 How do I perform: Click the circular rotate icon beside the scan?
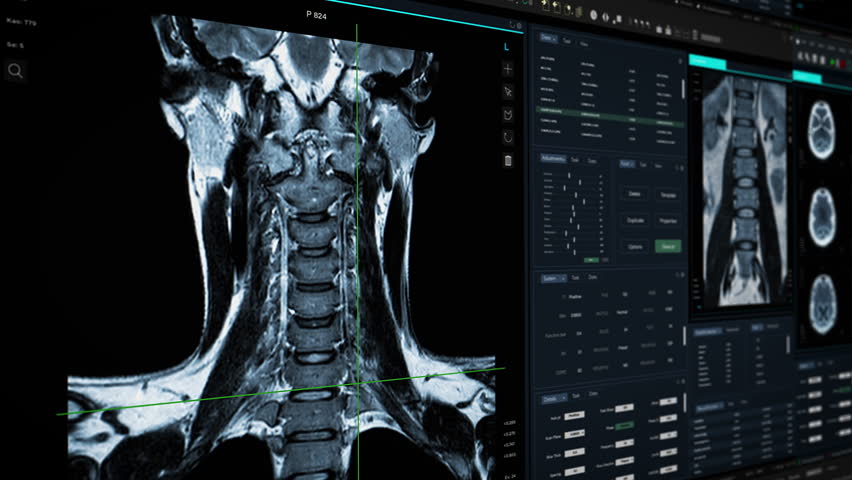pyautogui.click(x=508, y=137)
